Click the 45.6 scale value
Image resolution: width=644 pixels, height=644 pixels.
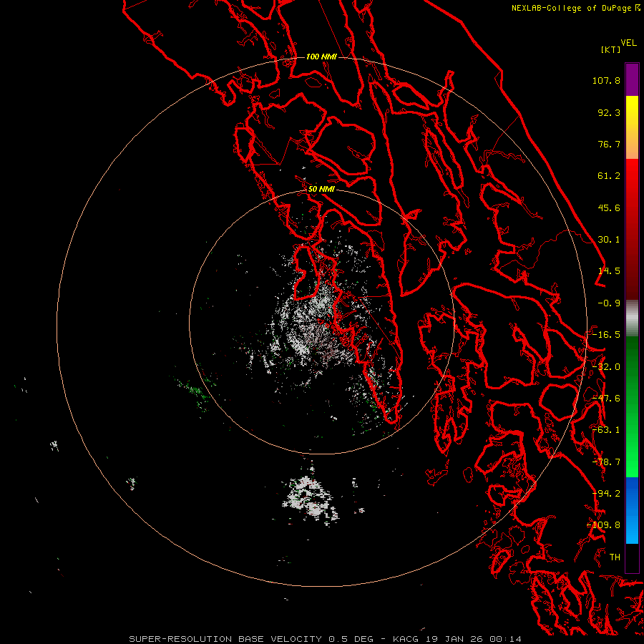609,208
